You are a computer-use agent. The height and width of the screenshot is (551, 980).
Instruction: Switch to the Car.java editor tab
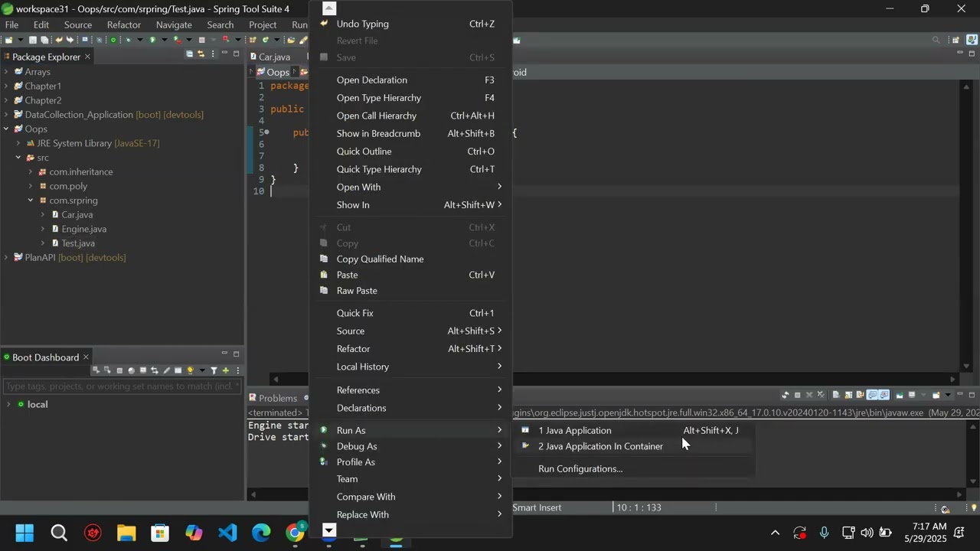pyautogui.click(x=274, y=57)
